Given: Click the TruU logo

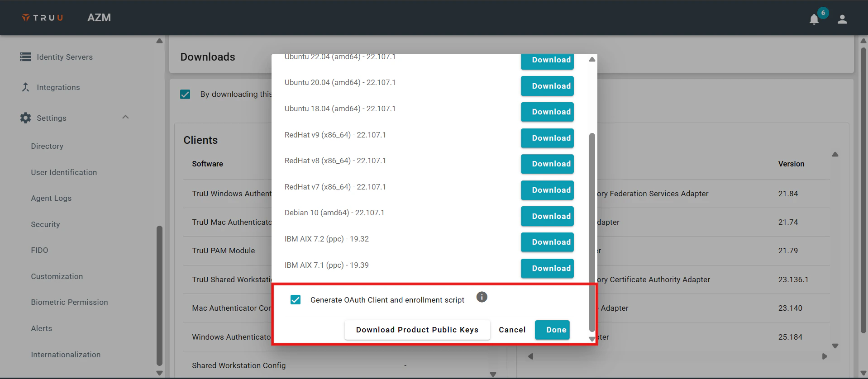Looking at the screenshot, I should 43,18.
